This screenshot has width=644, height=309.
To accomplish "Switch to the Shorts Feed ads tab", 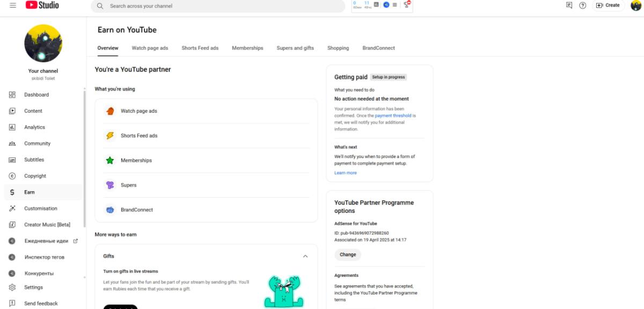I will 200,48.
